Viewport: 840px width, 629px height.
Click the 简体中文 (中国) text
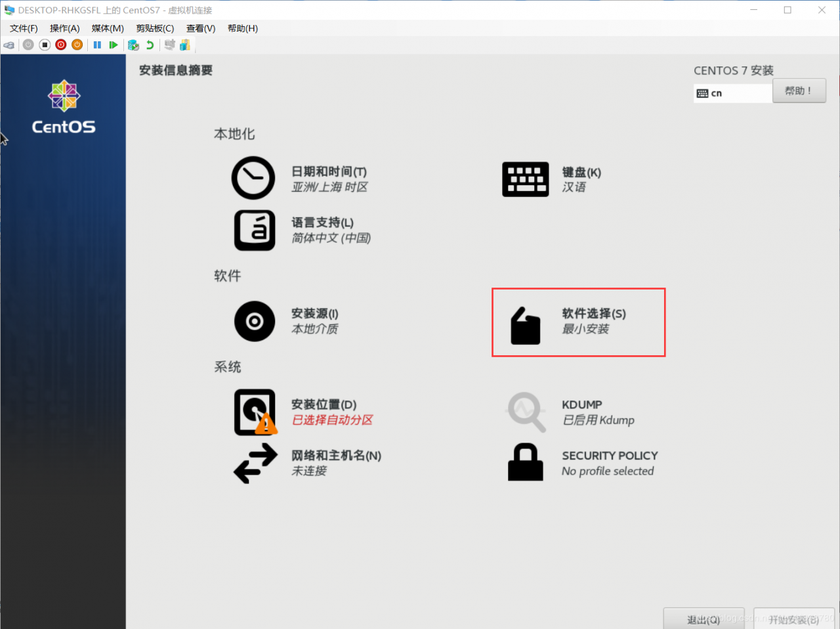(331, 238)
